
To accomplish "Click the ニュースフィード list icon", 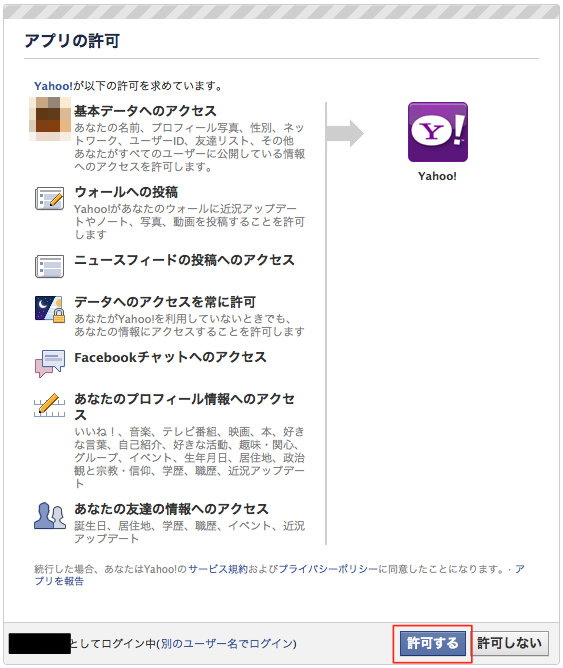I will click(x=49, y=266).
